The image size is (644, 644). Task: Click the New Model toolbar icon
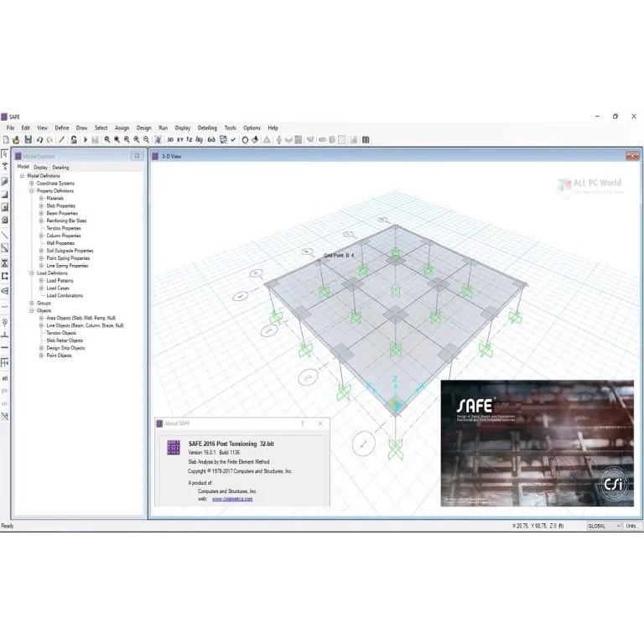click(x=6, y=140)
